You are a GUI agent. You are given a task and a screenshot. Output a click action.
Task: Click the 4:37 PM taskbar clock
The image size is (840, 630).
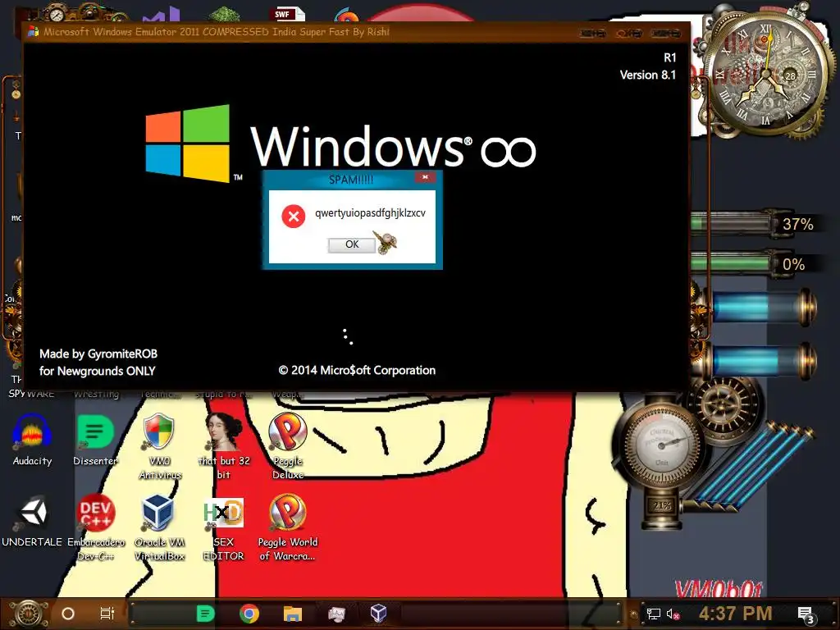point(736,614)
